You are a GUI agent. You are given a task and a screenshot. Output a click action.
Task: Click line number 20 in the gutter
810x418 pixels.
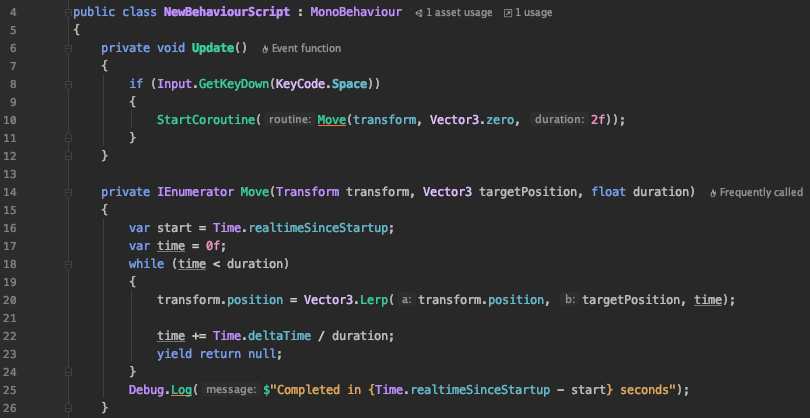pyautogui.click(x=11, y=300)
